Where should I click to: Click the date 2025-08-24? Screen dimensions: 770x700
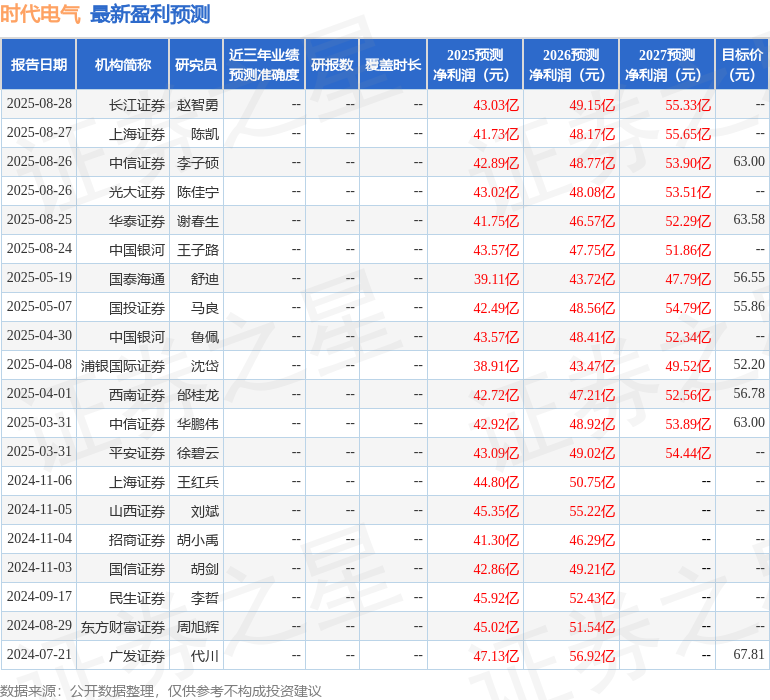pyautogui.click(x=39, y=249)
